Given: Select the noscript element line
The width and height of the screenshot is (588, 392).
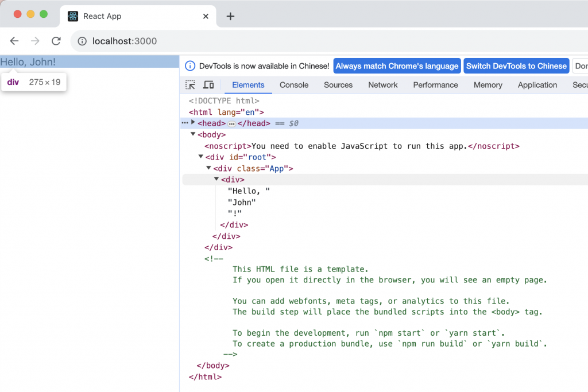Looking at the screenshot, I should [362, 146].
